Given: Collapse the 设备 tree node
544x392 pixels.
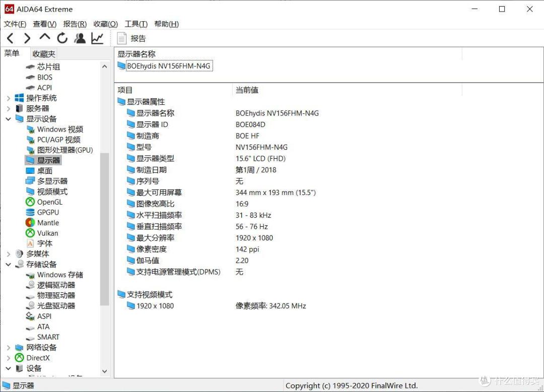Looking at the screenshot, I should pos(9,368).
